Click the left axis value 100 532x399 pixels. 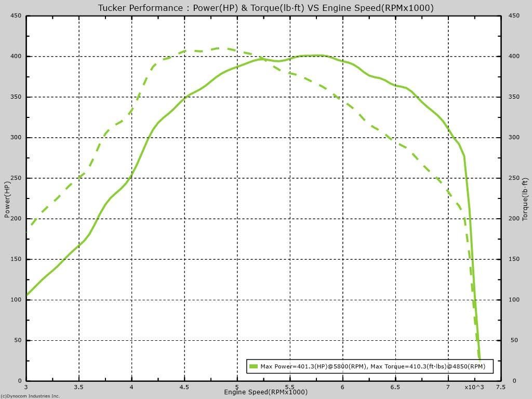pos(16,300)
